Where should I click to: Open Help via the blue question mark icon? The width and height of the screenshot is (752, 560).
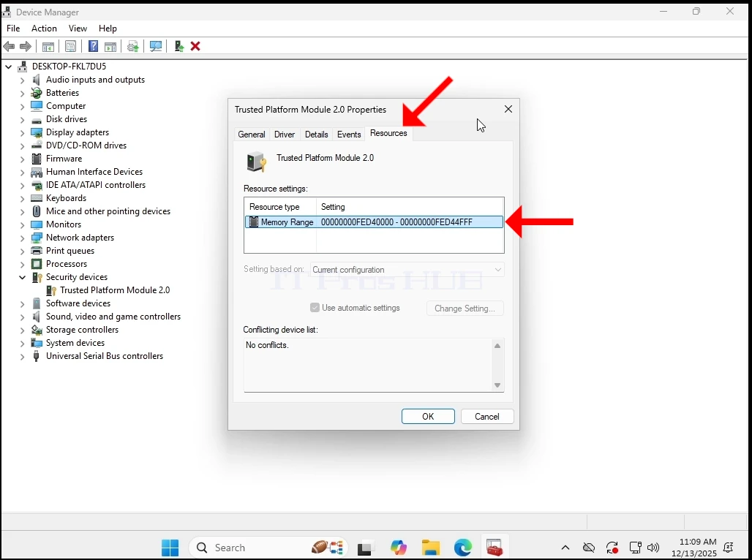(x=94, y=46)
